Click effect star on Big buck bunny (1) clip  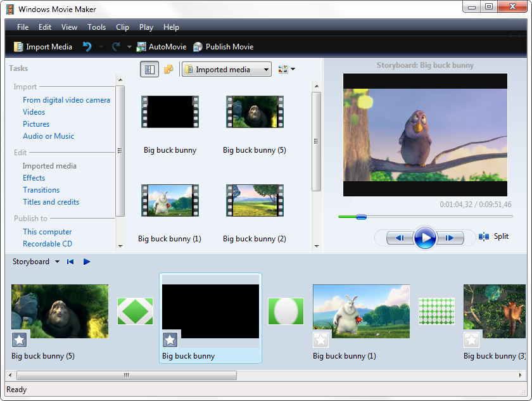click(320, 340)
